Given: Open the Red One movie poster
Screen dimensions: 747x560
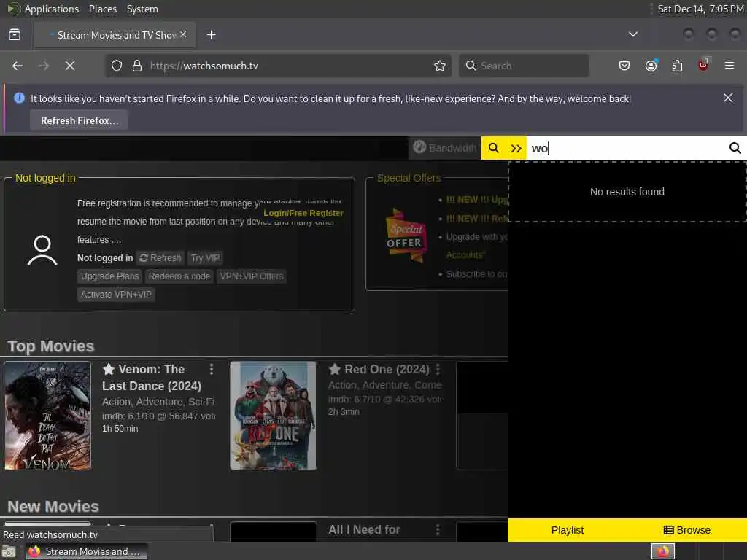Looking at the screenshot, I should click(274, 416).
